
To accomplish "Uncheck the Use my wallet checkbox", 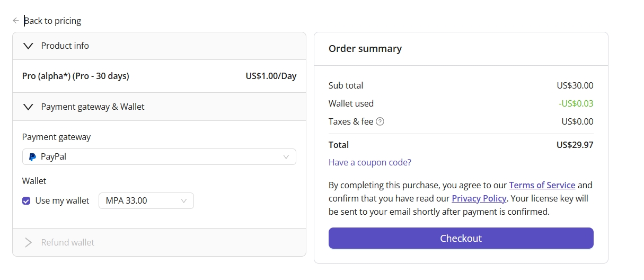I will point(27,201).
